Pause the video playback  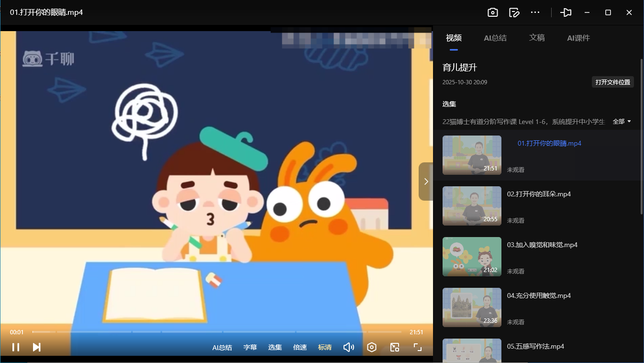(x=16, y=347)
